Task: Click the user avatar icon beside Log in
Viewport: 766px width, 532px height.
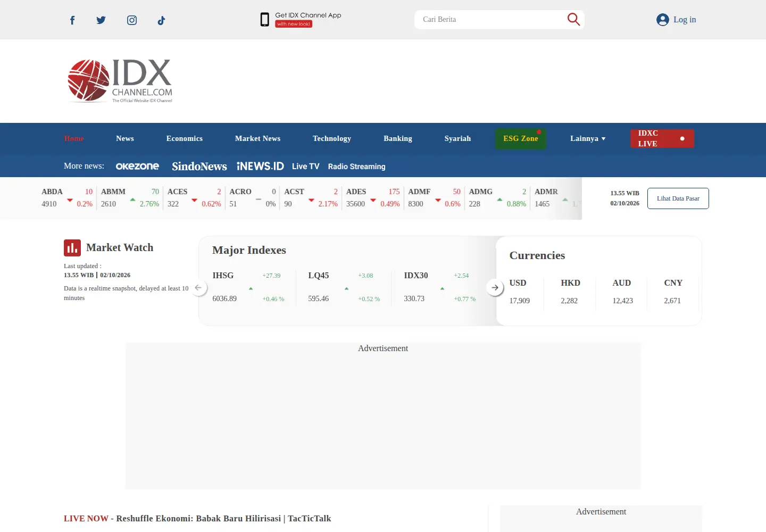Action: point(662,20)
